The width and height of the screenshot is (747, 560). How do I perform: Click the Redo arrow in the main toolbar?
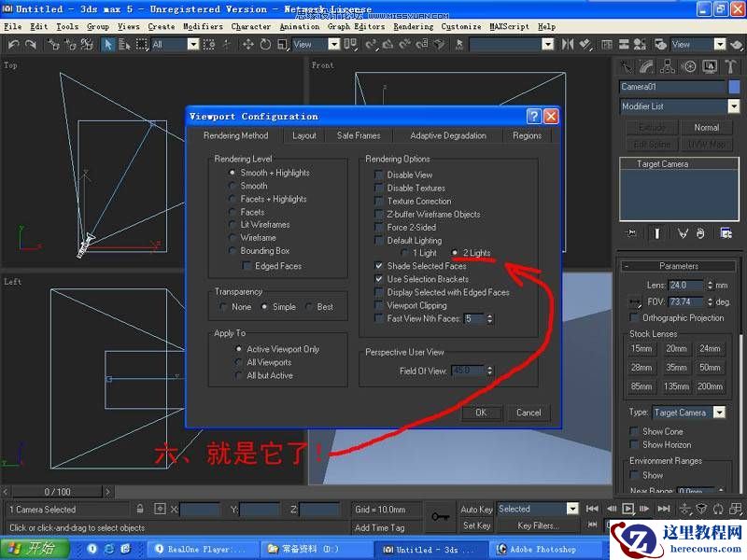coord(31,45)
